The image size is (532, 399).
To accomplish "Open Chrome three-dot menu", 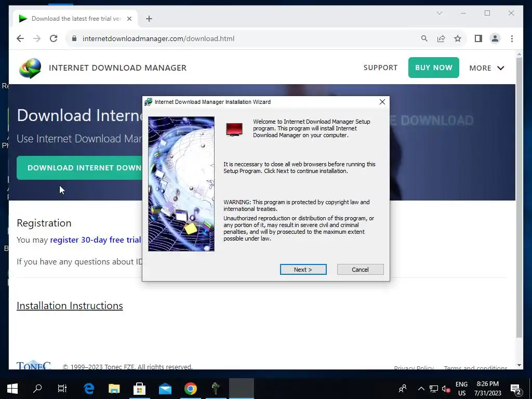I will click(x=512, y=38).
